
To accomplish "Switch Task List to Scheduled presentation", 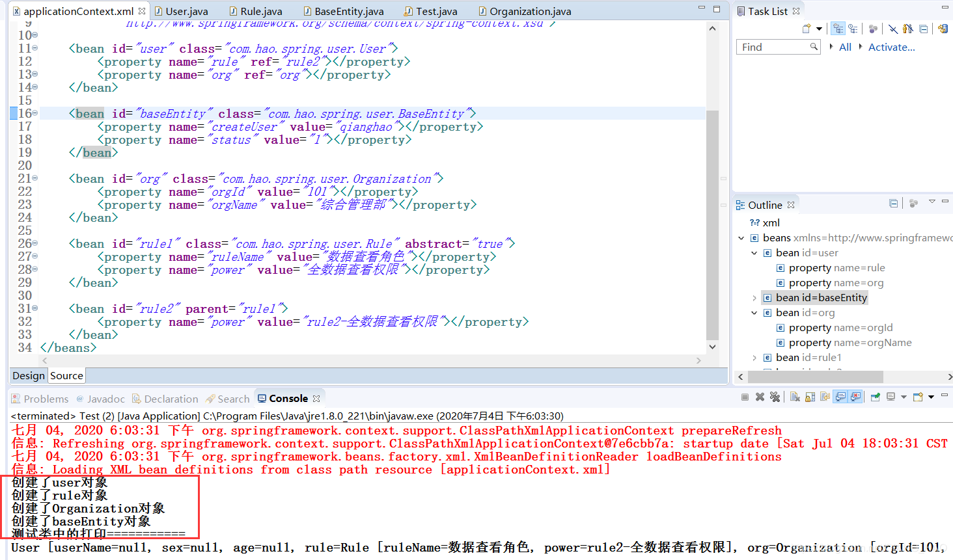I will pyautogui.click(x=852, y=29).
